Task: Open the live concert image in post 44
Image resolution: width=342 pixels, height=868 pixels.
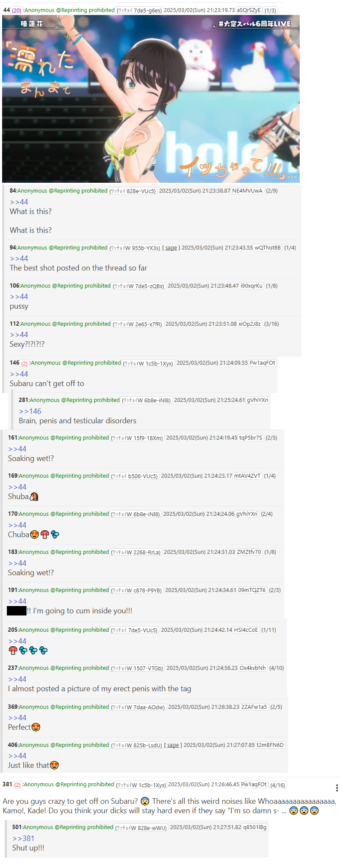Action: click(x=151, y=99)
